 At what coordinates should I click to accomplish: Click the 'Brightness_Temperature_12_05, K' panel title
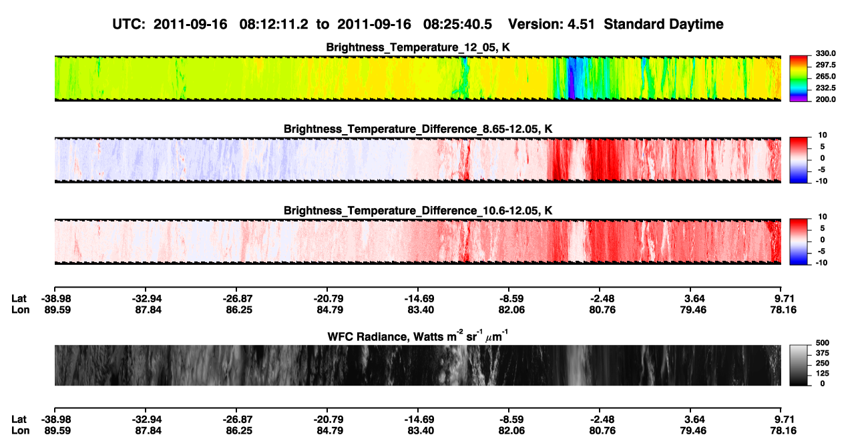point(418,47)
